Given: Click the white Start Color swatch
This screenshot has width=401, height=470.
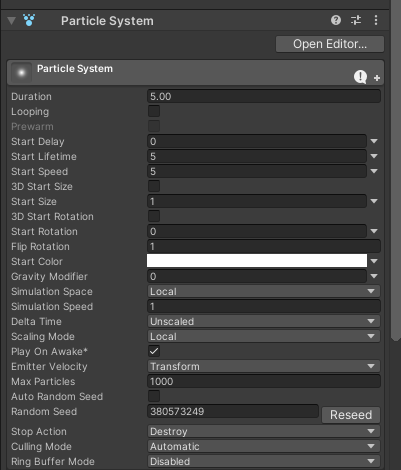Looking at the screenshot, I should 257,261.
